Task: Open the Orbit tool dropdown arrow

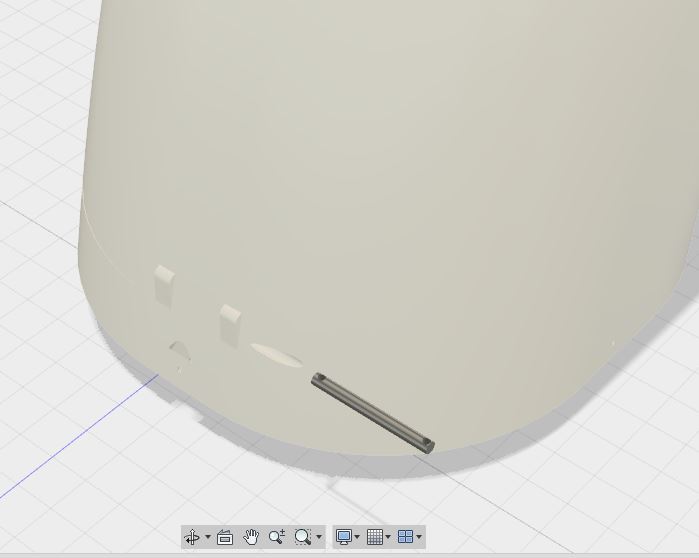Action: point(208,537)
